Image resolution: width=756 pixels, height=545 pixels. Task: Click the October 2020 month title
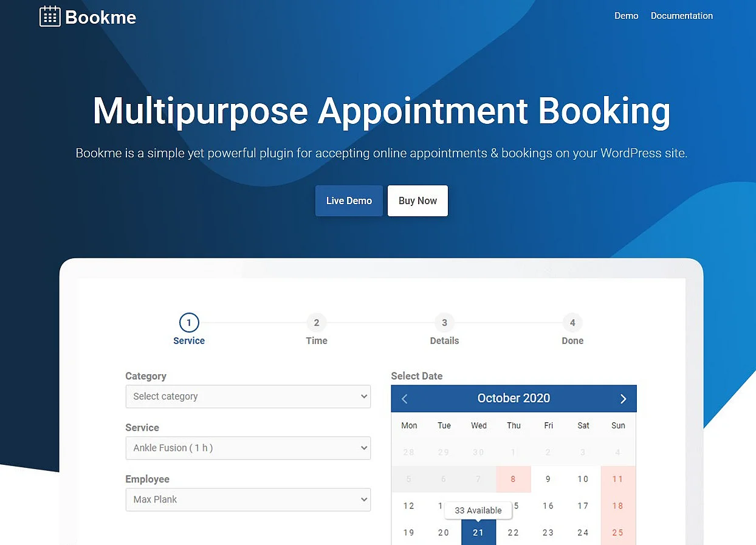[514, 398]
